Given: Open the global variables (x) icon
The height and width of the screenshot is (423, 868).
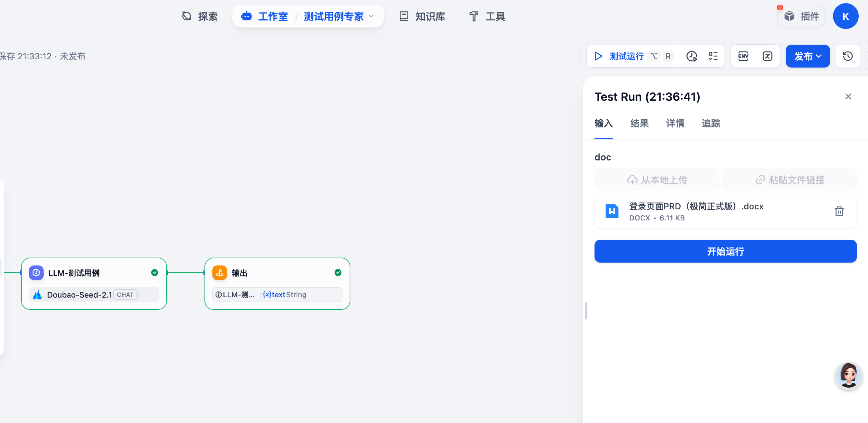Looking at the screenshot, I should click(x=768, y=56).
